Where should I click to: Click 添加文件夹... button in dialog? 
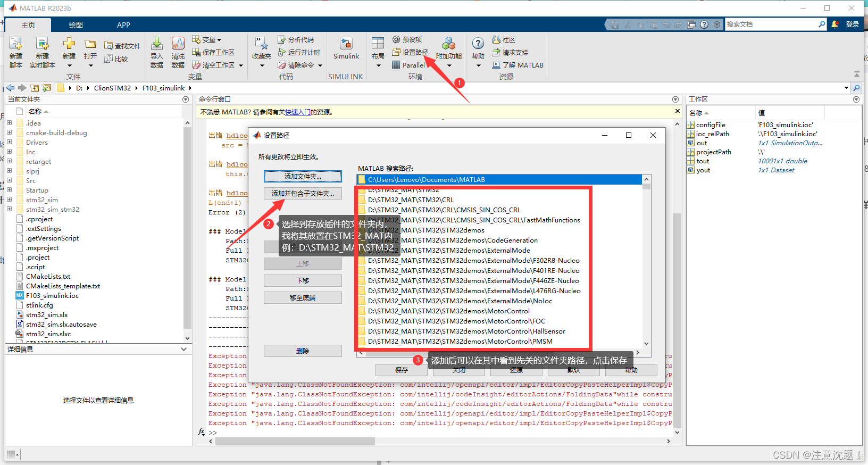pos(303,176)
